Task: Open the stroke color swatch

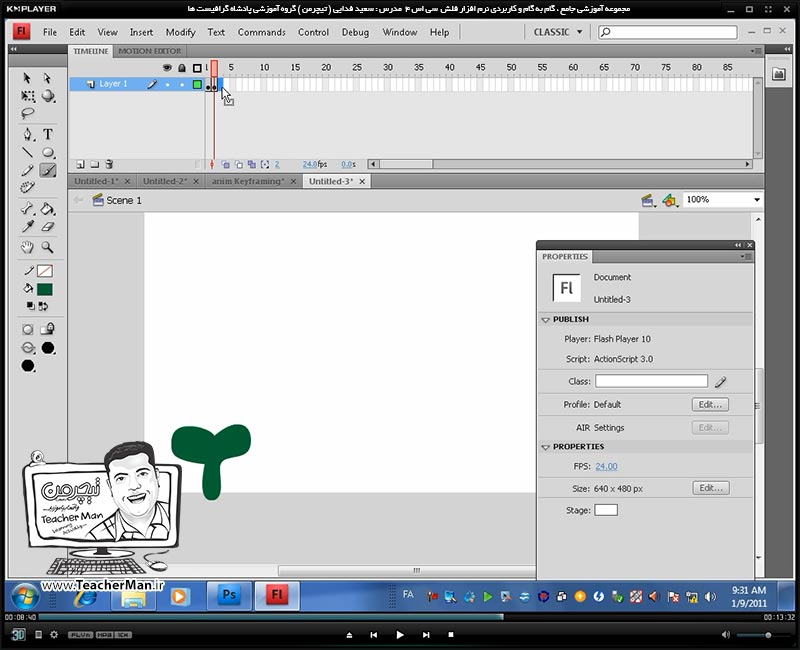Action: 45,271
